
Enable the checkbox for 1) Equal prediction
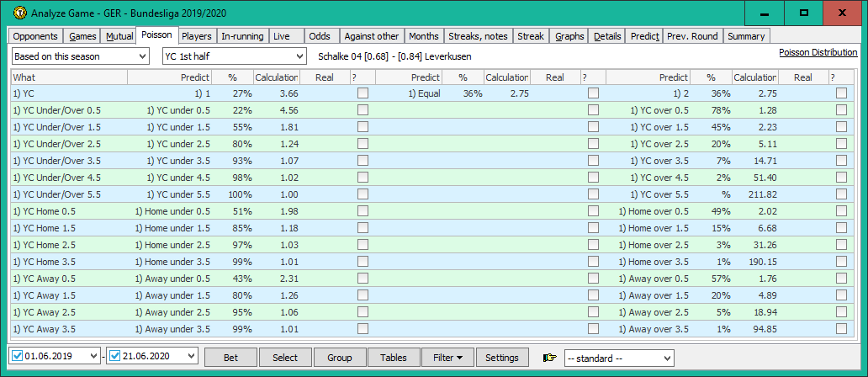tap(594, 93)
